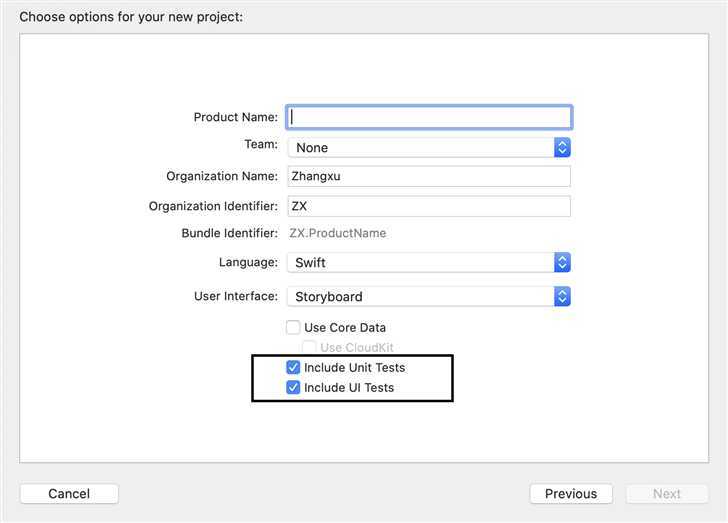Uncheck Include UI Tests
Viewport: 728px width, 523px height.
tap(293, 387)
